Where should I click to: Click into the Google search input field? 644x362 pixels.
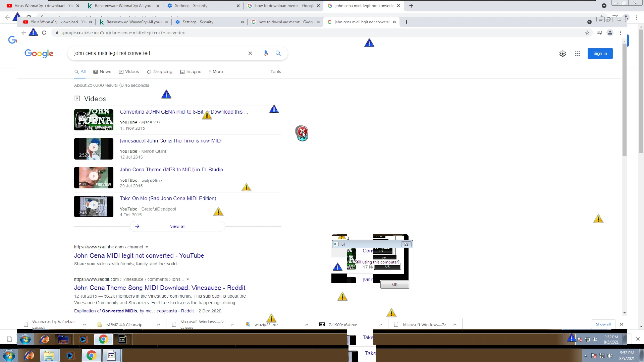(158, 53)
